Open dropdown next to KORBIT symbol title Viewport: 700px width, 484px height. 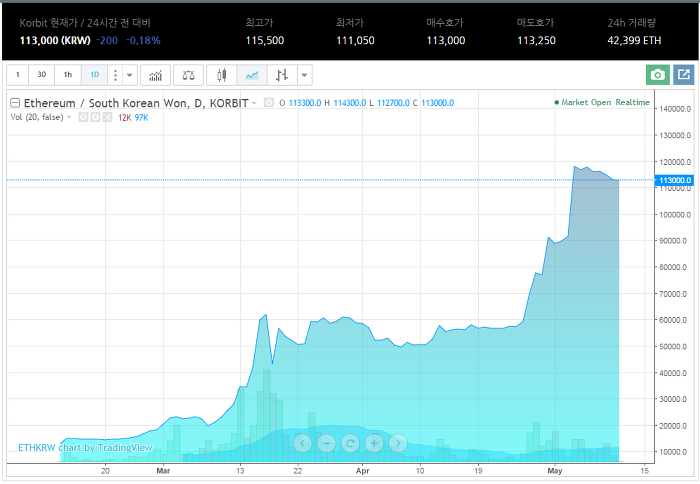point(254,103)
